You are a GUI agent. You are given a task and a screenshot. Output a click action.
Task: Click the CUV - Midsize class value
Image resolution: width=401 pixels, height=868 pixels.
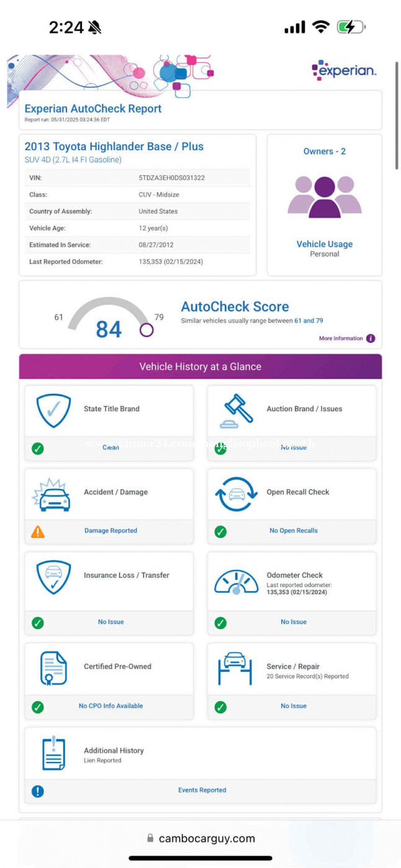pyautogui.click(x=159, y=195)
